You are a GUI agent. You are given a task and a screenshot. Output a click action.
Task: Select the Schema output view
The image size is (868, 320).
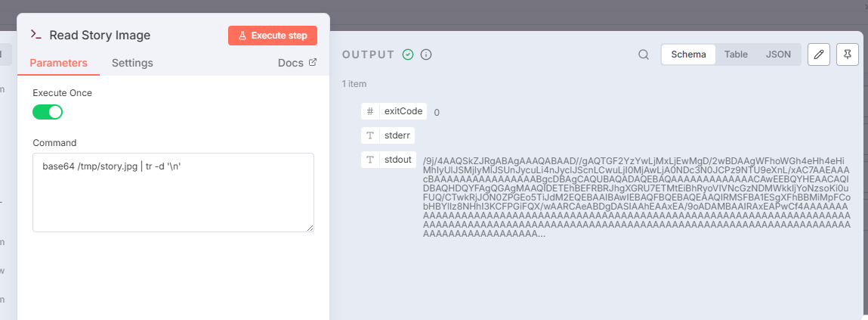(688, 54)
